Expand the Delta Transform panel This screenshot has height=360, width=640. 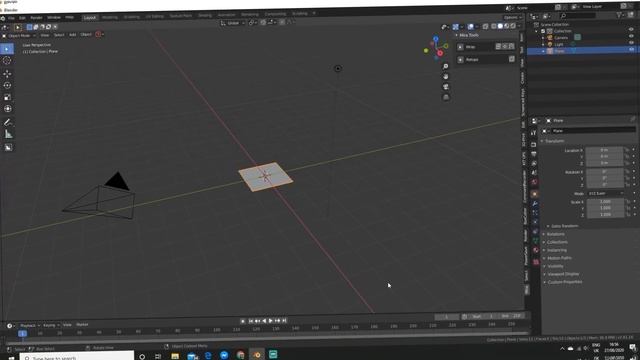[x=564, y=226]
